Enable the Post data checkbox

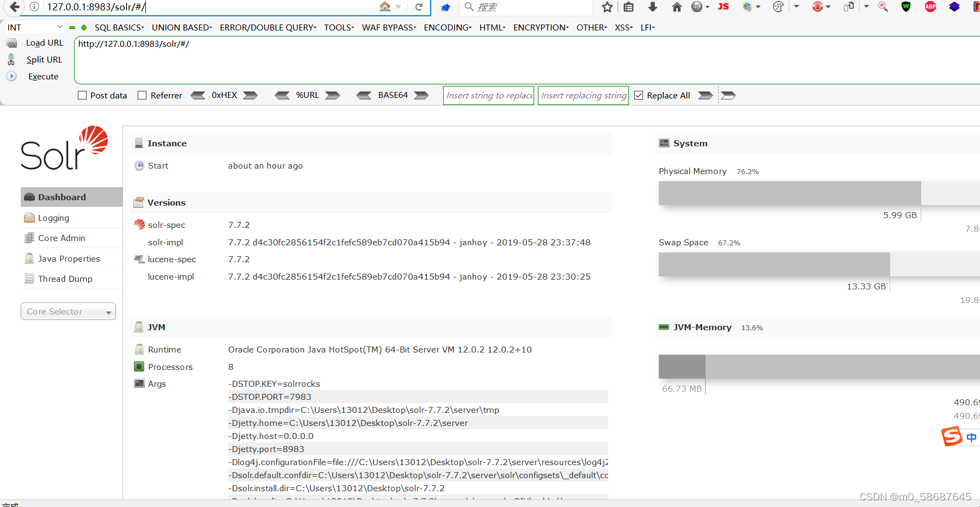(x=82, y=95)
